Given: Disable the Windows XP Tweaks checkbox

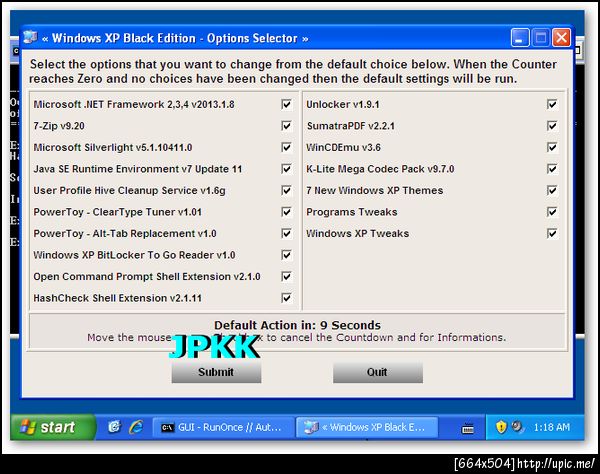Looking at the screenshot, I should 552,233.
